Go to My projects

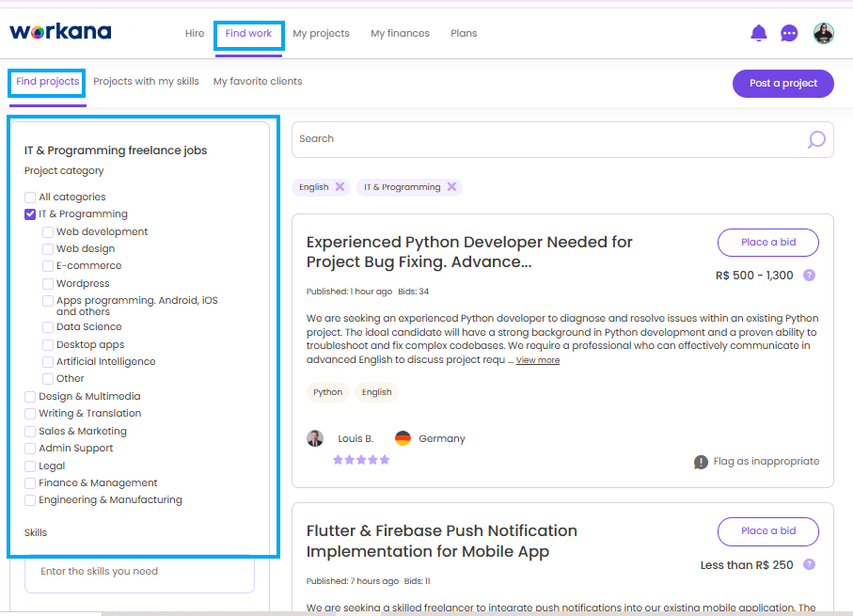pyautogui.click(x=321, y=33)
